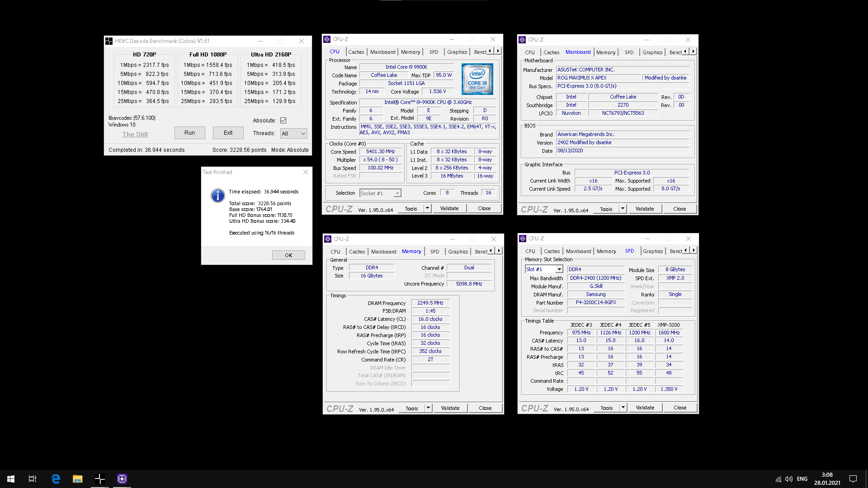Click Close in the CPU-Z Mainboard window
This screenshot has height=488, width=868.
(x=679, y=209)
